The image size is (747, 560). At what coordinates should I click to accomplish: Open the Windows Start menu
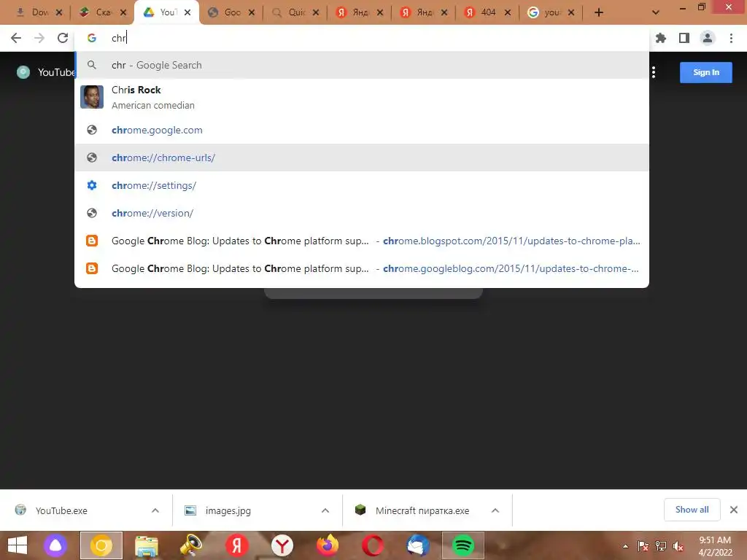(x=18, y=545)
